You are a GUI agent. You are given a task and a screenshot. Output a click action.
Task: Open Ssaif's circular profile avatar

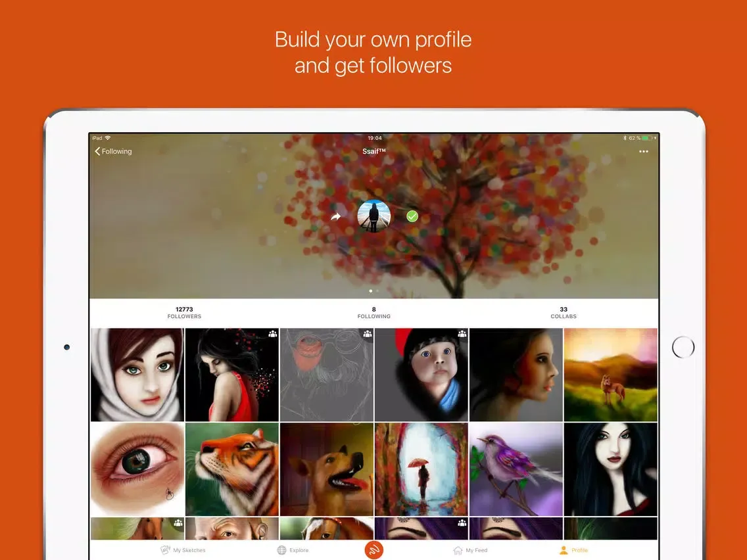click(x=374, y=216)
